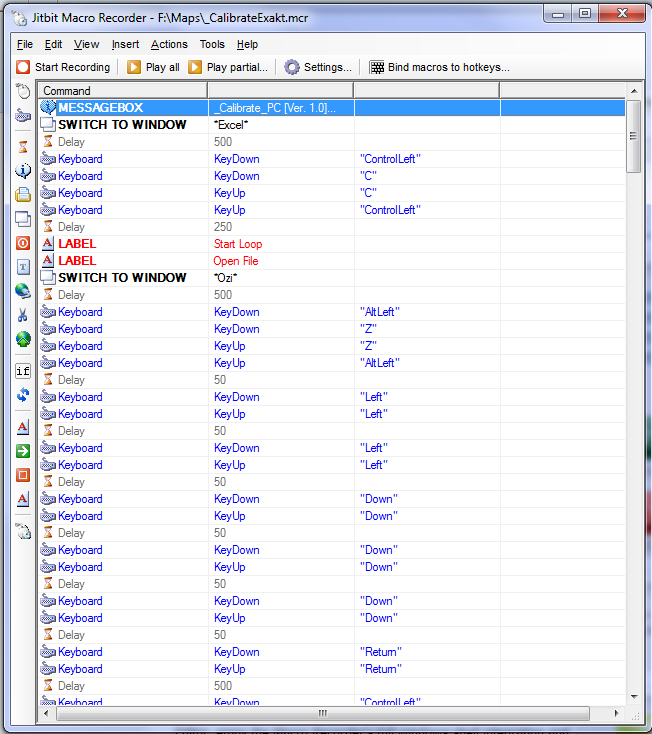Image resolution: width=652 pixels, height=734 pixels.
Task: Click the red "Start Loop" label value
Action: tap(238, 244)
